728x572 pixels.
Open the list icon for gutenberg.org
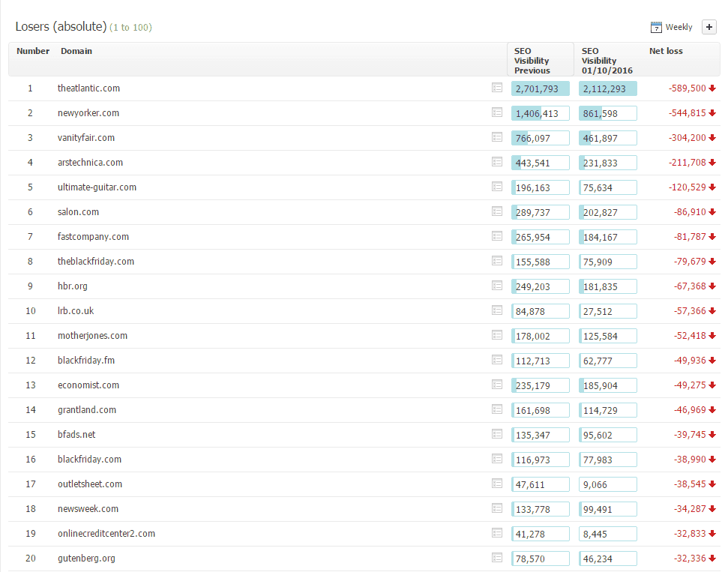point(496,558)
